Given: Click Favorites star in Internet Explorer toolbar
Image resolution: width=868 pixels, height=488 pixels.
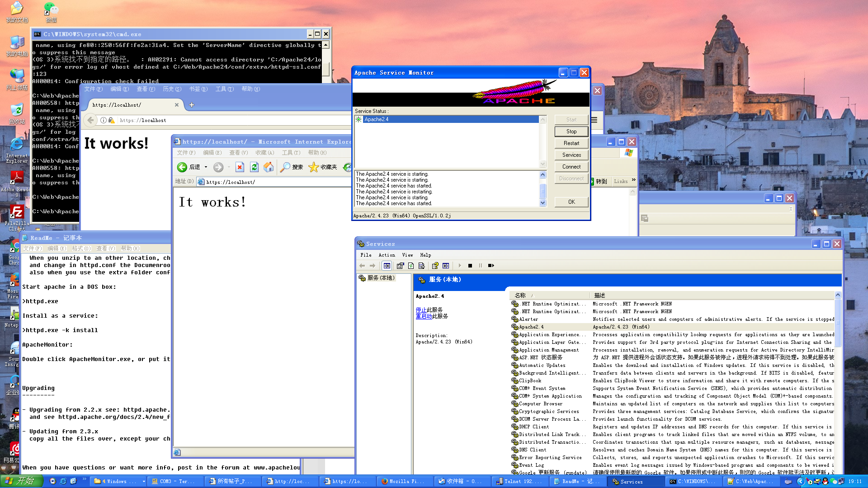Looking at the screenshot, I should coord(323,167).
